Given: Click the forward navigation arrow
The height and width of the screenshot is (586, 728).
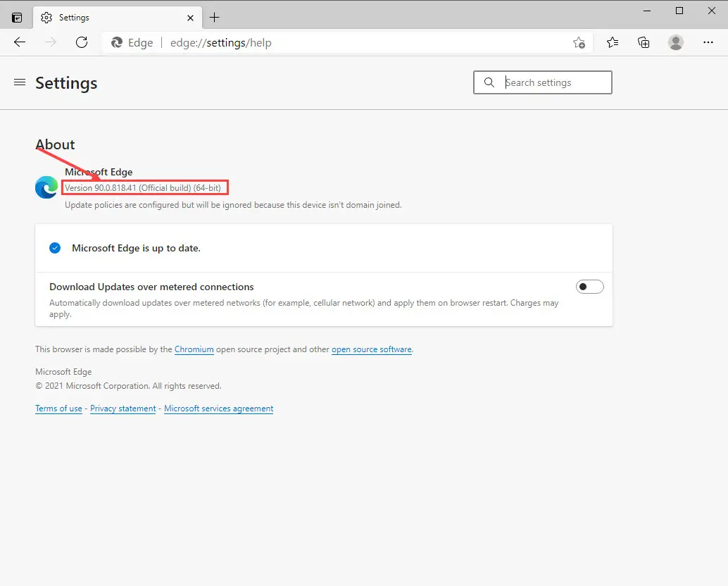Looking at the screenshot, I should 50,42.
